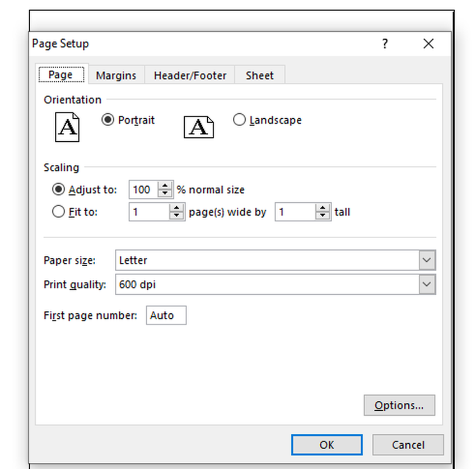Switch to the Margins tab

tap(116, 76)
